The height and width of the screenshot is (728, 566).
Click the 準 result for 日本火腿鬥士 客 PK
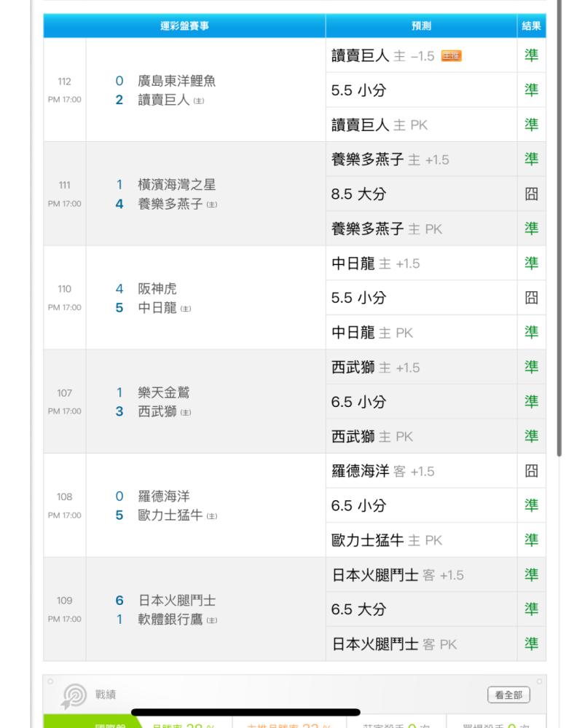pyautogui.click(x=532, y=644)
